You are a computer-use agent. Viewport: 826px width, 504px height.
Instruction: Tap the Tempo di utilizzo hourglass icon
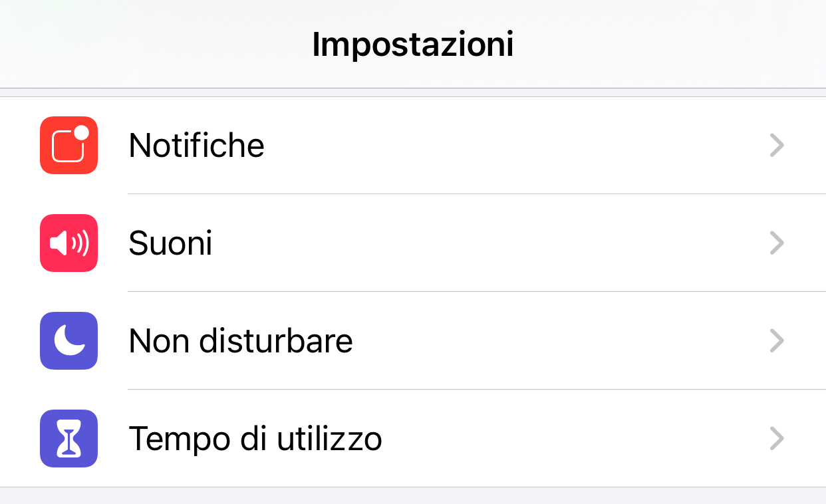click(x=69, y=438)
